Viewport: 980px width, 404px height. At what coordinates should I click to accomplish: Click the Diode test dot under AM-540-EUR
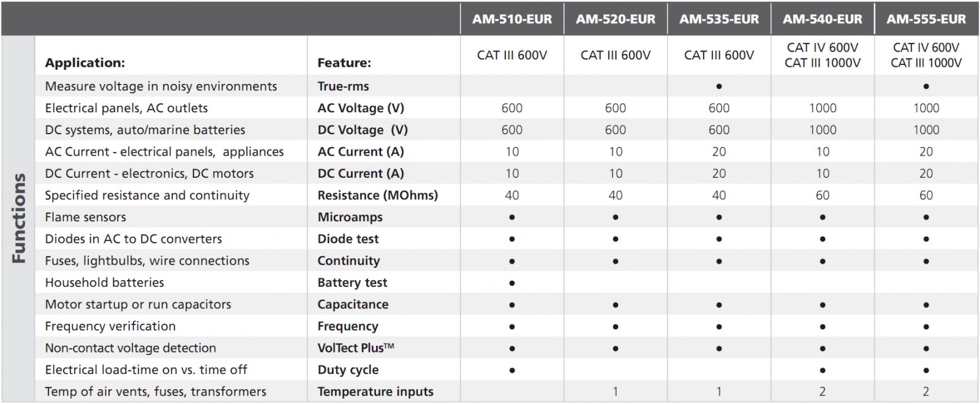coord(823,239)
